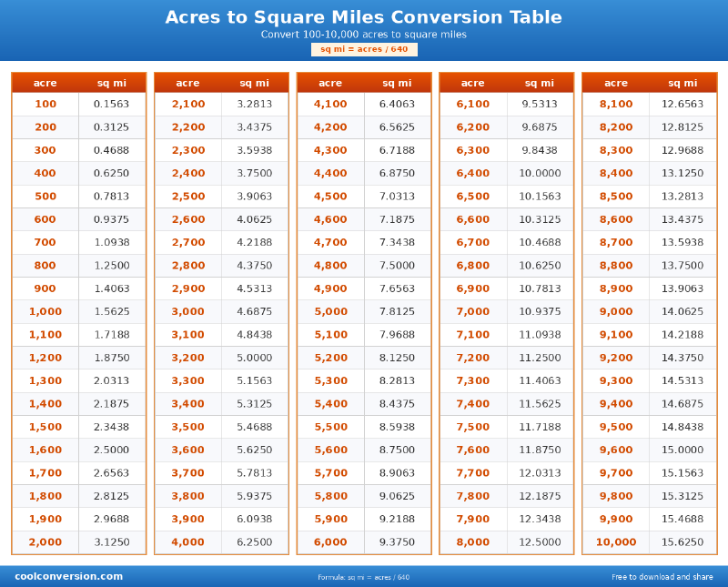Select the value 1.5625

(x=111, y=311)
